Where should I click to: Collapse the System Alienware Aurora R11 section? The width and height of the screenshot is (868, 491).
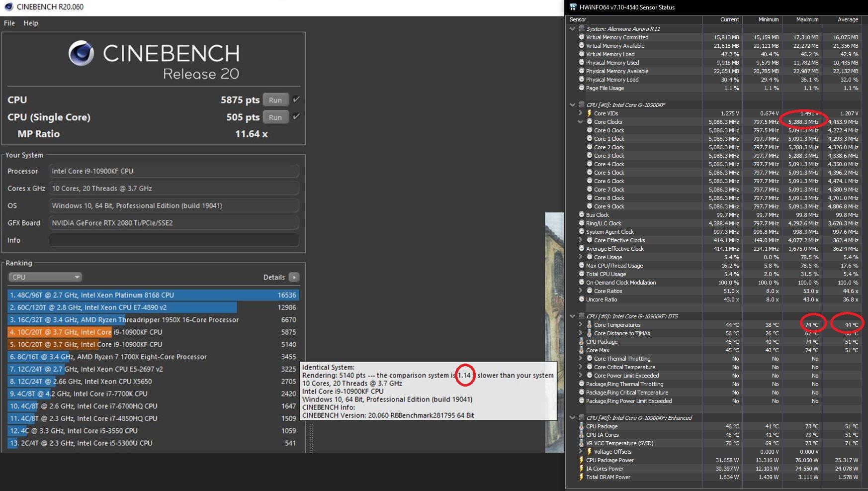click(572, 29)
